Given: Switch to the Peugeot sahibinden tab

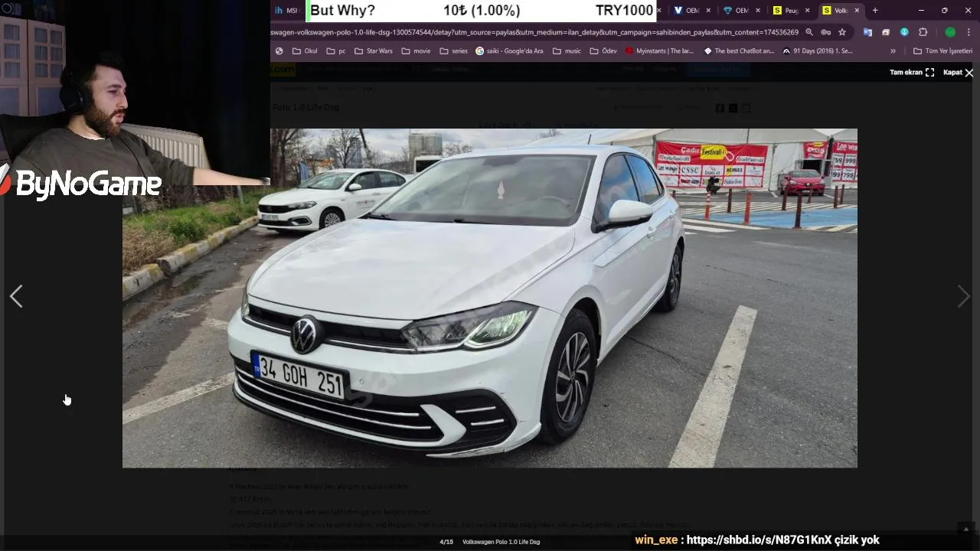Looking at the screenshot, I should tap(786, 11).
